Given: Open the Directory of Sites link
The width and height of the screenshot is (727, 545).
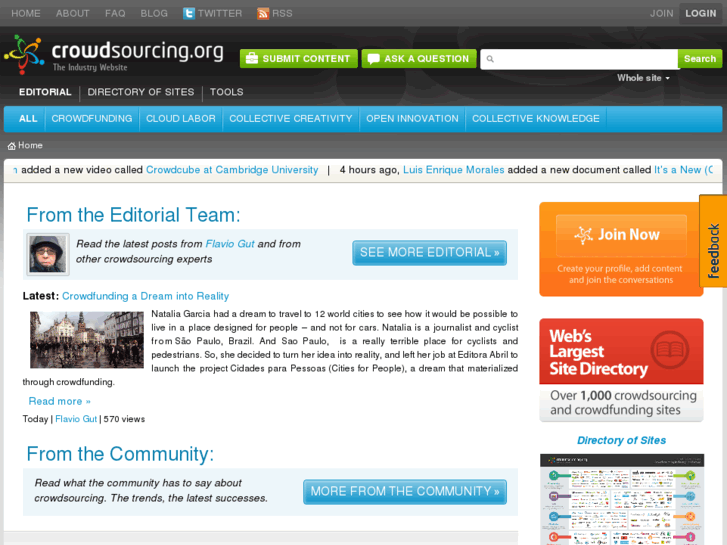Looking at the screenshot, I should (621, 440).
